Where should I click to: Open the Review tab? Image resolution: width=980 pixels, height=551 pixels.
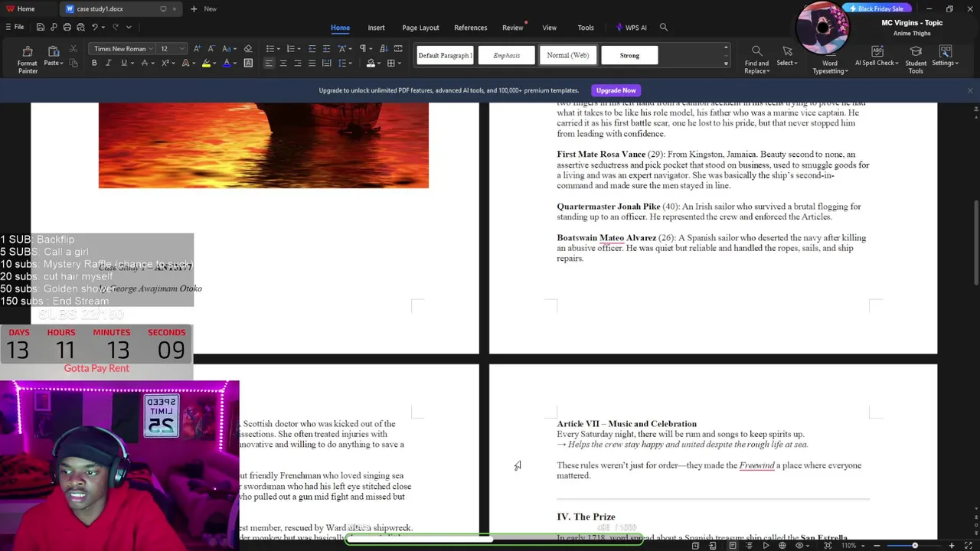click(x=512, y=28)
